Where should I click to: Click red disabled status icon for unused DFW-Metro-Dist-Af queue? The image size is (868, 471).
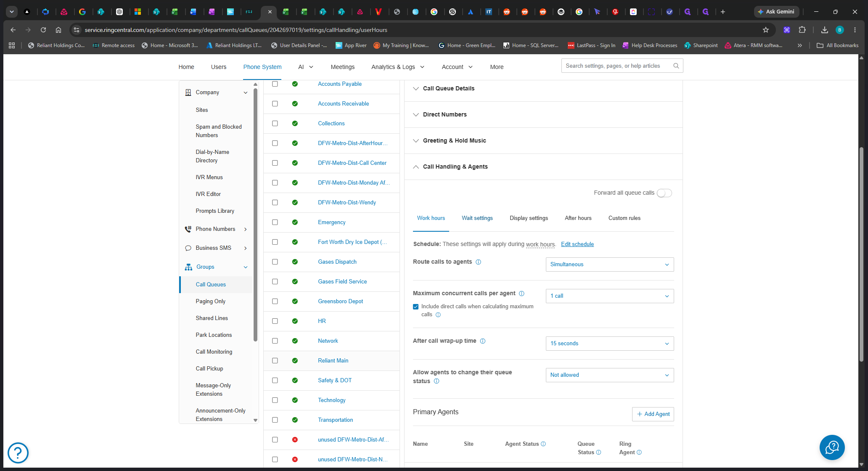295,439
